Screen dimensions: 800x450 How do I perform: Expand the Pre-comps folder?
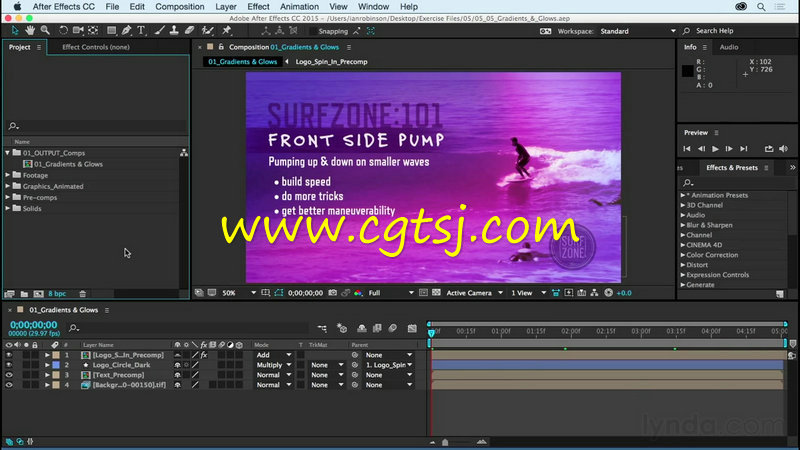pyautogui.click(x=8, y=197)
